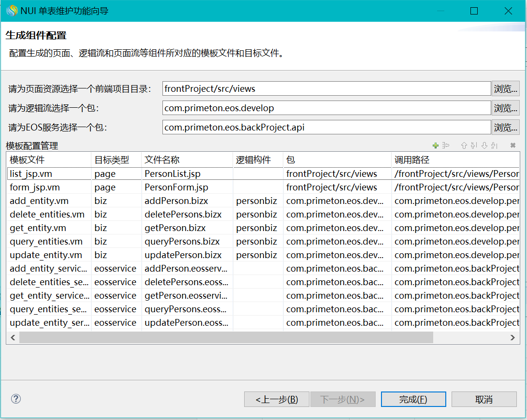Image resolution: width=527 pixels, height=420 pixels.
Task: Click the 完成(F) finish button
Action: [413, 399]
